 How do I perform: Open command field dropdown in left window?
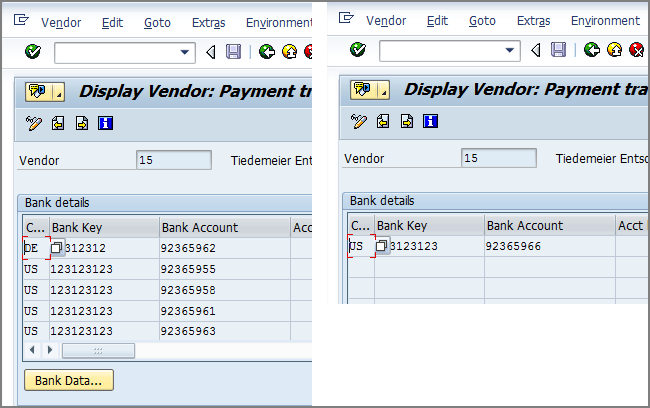click(x=185, y=52)
